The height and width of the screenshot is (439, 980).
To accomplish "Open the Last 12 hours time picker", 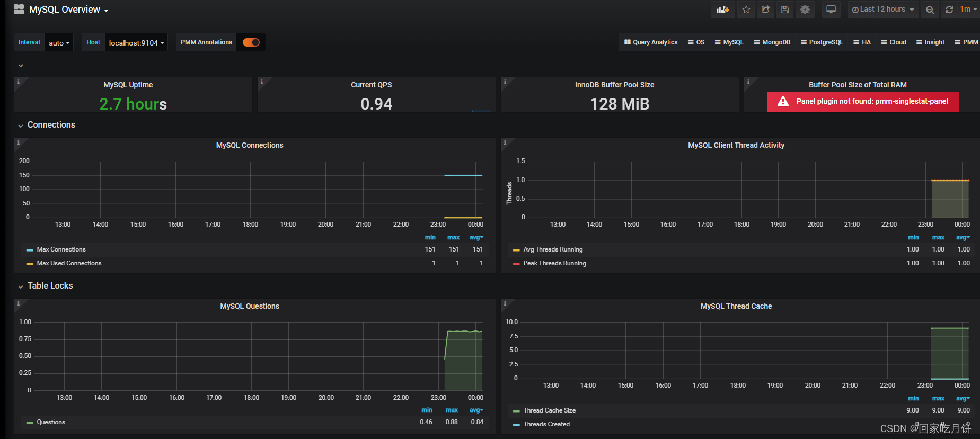I will pyautogui.click(x=883, y=10).
